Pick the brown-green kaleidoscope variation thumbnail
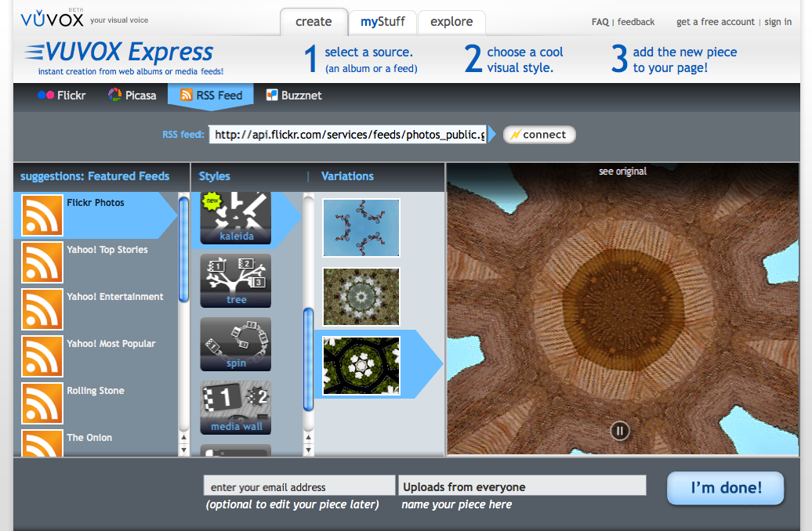812x531 pixels. (x=361, y=297)
